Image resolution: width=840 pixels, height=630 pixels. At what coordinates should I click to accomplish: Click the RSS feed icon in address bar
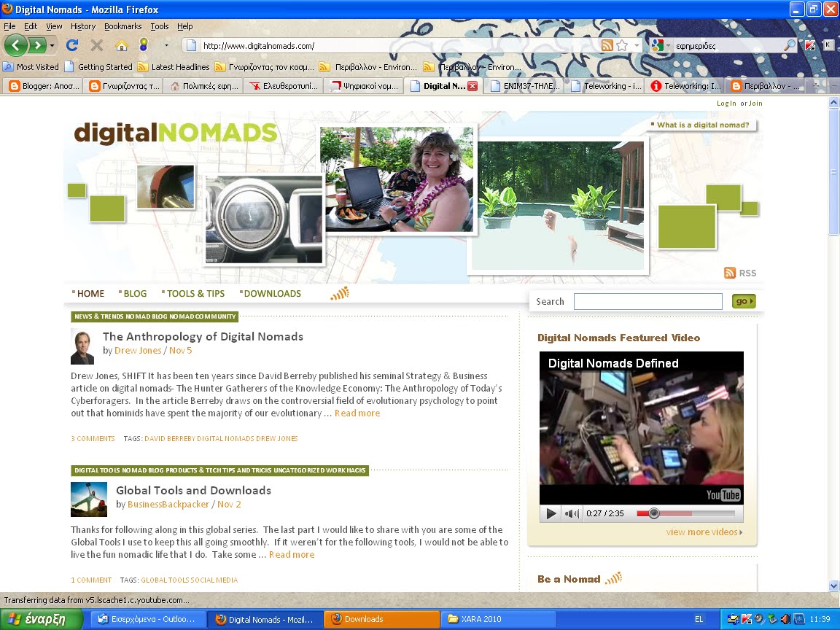pyautogui.click(x=607, y=45)
